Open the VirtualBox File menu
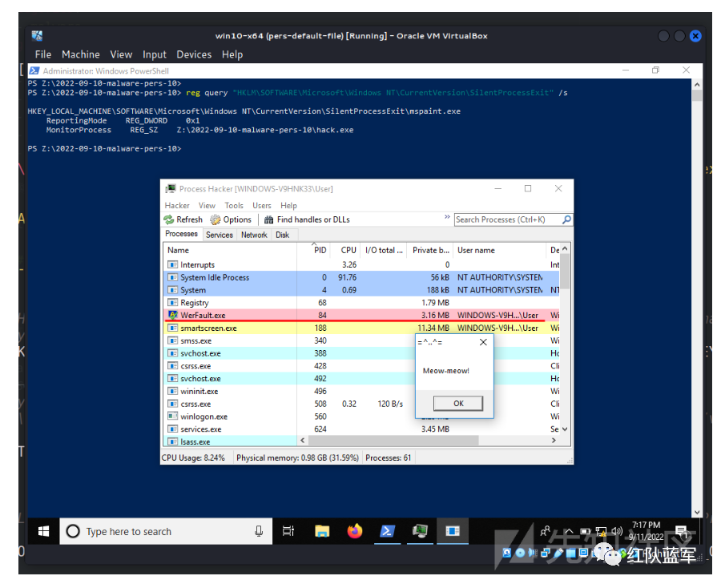 click(x=43, y=54)
